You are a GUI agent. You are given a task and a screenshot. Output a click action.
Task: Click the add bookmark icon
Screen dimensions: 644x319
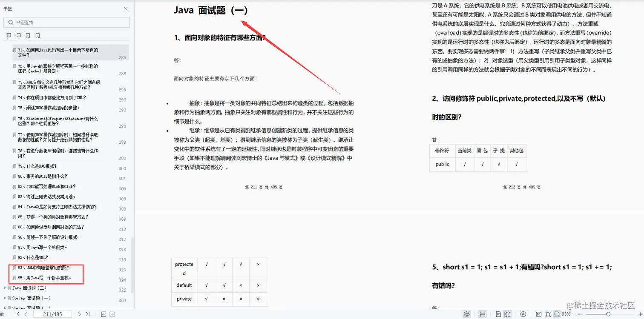click(28, 35)
